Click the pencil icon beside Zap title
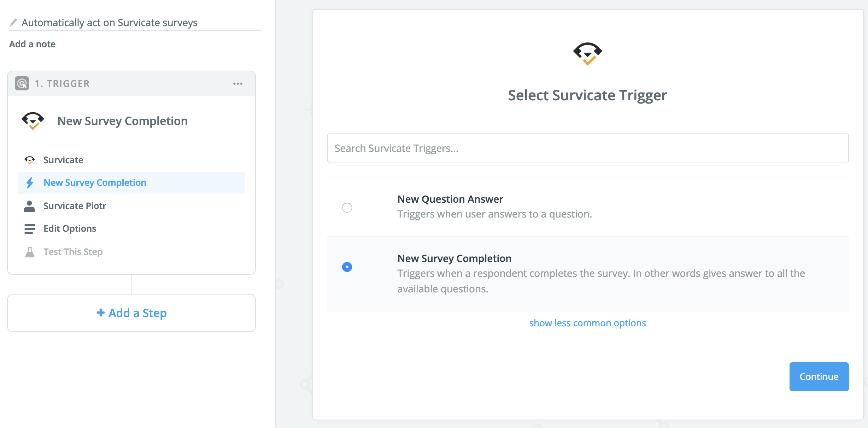The image size is (868, 428). [x=13, y=23]
